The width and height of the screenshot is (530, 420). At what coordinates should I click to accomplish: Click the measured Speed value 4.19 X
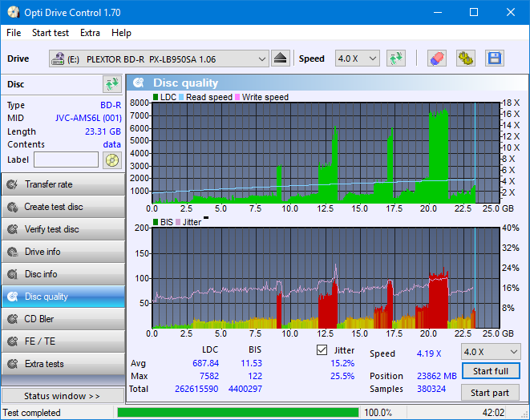pyautogui.click(x=429, y=353)
